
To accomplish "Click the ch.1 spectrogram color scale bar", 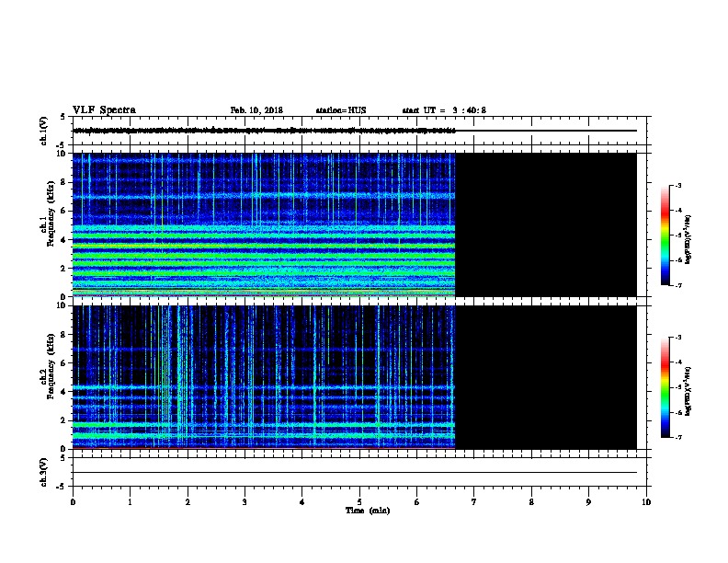I will click(x=665, y=236).
